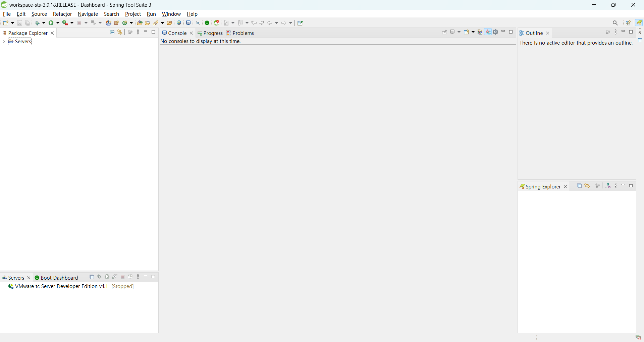Toggle Link with Editor in Package Explorer

(120, 32)
